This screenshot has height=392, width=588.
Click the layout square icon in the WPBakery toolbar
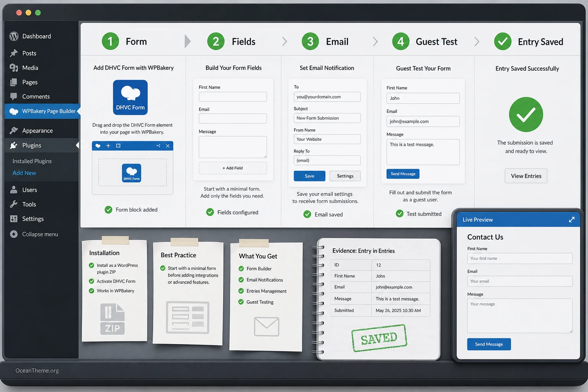118,146
